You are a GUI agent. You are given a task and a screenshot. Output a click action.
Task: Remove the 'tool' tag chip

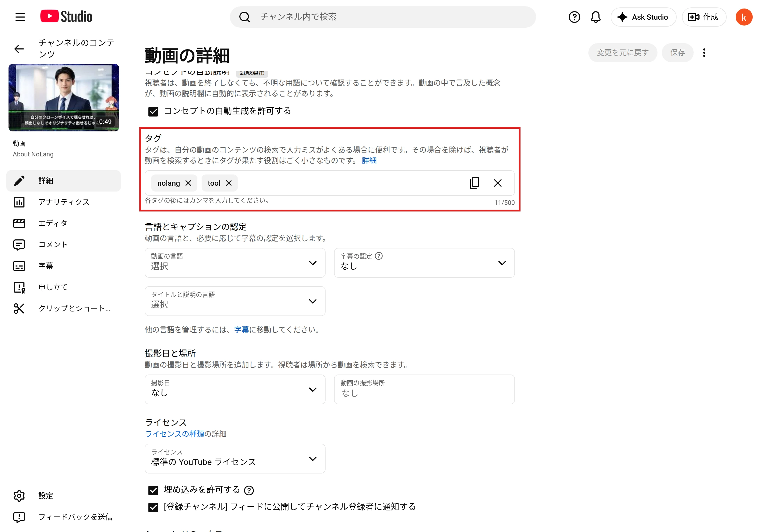tap(229, 183)
